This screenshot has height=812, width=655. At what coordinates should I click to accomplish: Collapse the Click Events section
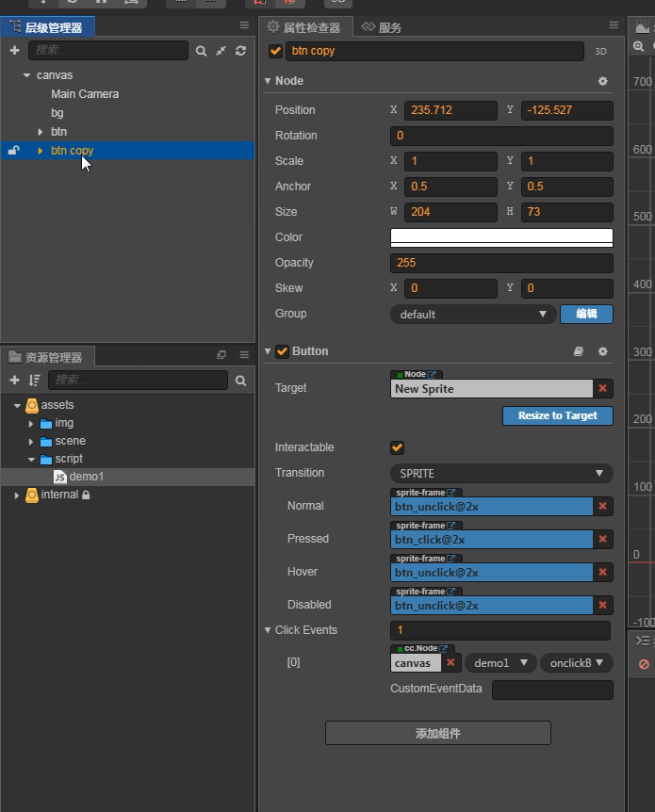[268, 630]
